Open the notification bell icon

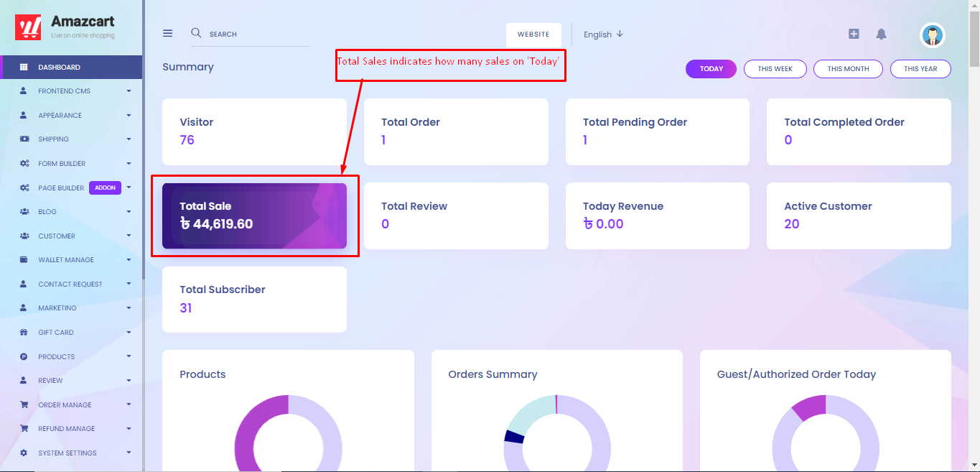tap(881, 34)
